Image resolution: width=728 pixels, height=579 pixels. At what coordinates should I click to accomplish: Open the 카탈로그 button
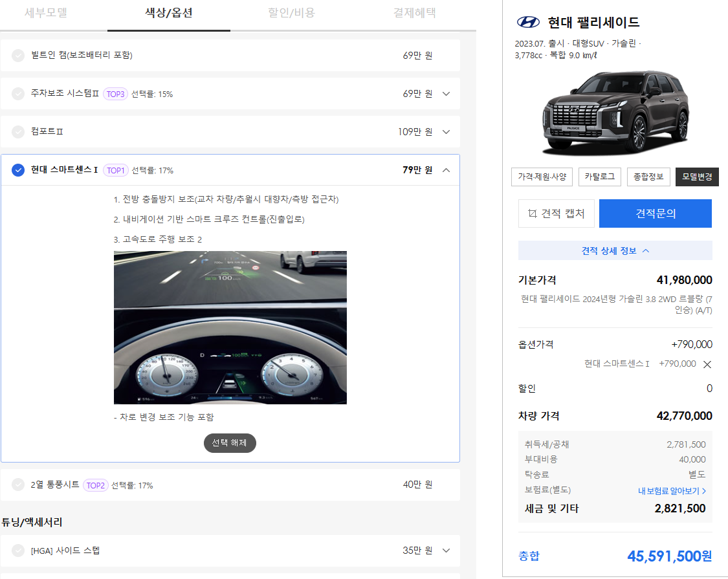coord(599,177)
